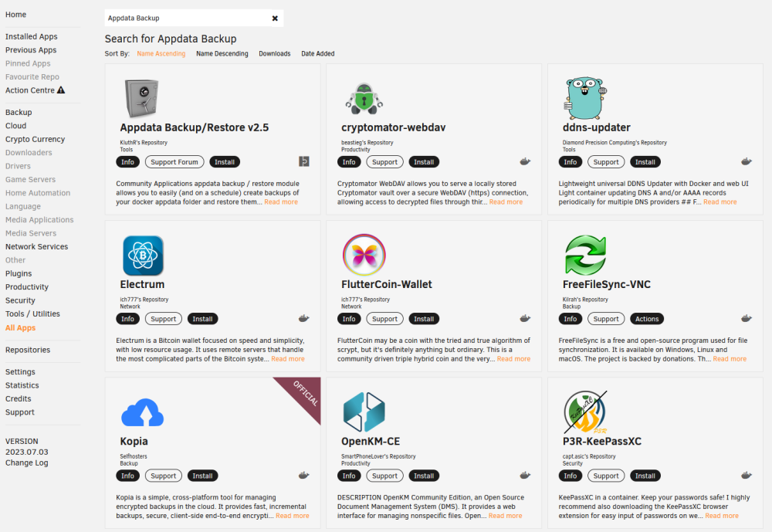Click the ddns-updater gopher icon
The height and width of the screenshot is (532, 772).
coord(585,98)
